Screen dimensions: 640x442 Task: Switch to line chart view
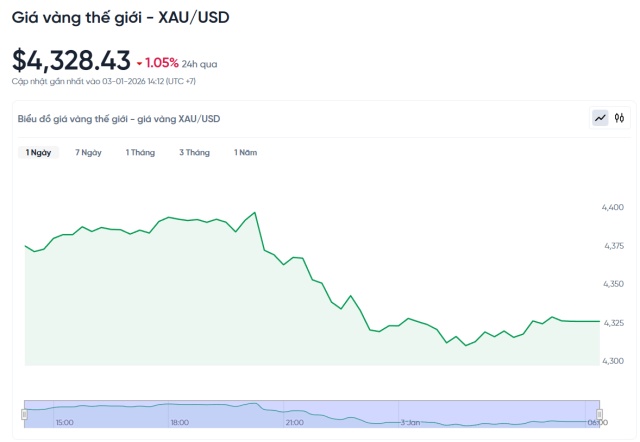tap(600, 118)
